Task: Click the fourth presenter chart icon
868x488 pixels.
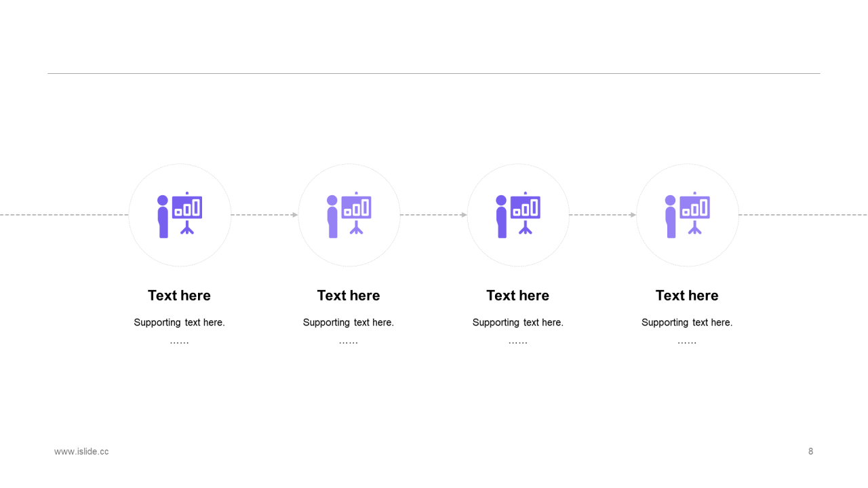Action: click(x=688, y=215)
